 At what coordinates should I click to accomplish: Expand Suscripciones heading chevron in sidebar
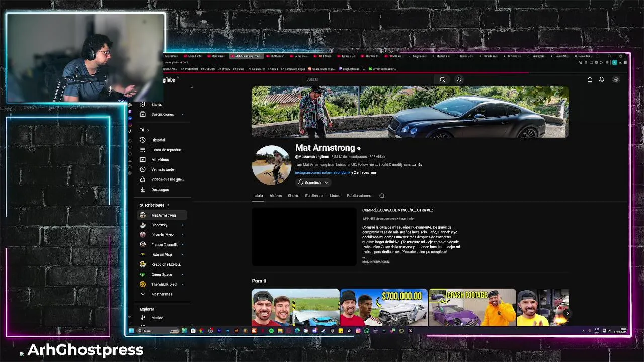point(168,205)
